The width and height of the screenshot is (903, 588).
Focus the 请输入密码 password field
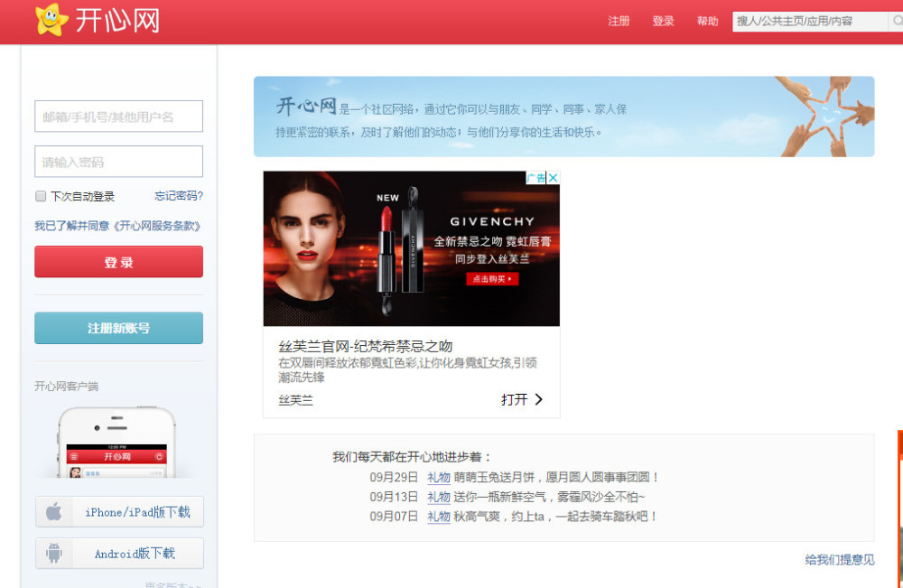point(118,162)
